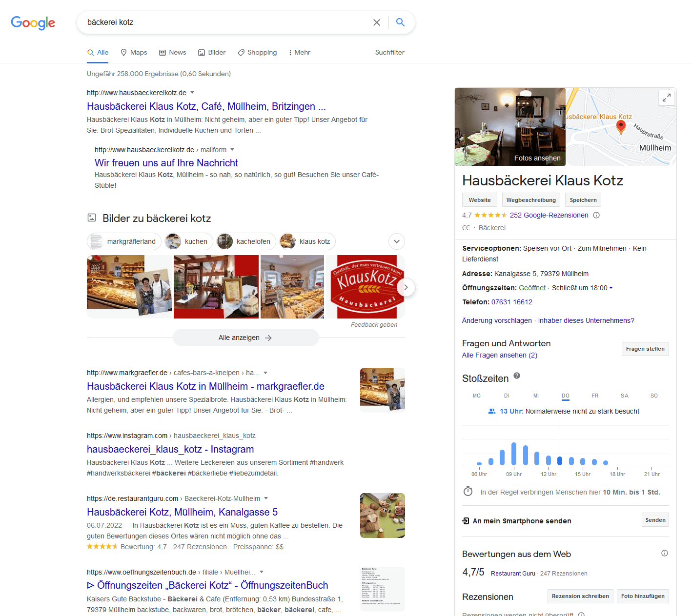Viewport: 692px width, 616px height.
Task: Select DI in Stoßzeiten days
Action: click(x=507, y=396)
